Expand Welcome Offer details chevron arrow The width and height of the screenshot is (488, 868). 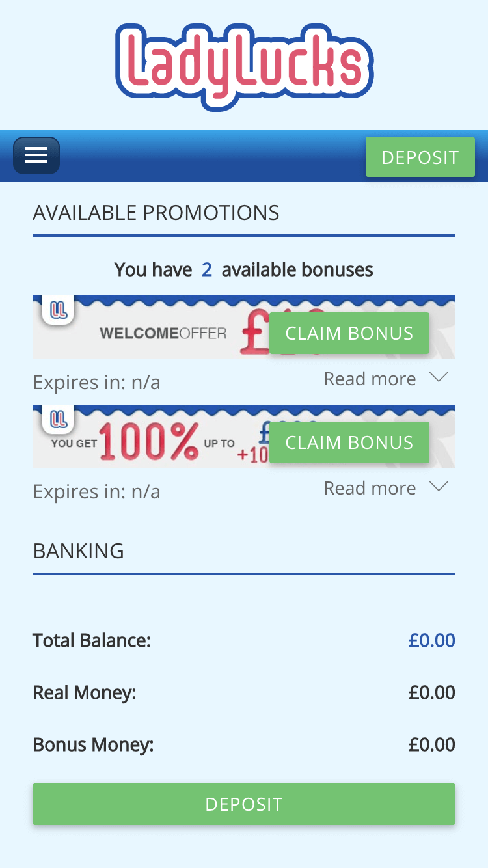pyautogui.click(x=440, y=377)
